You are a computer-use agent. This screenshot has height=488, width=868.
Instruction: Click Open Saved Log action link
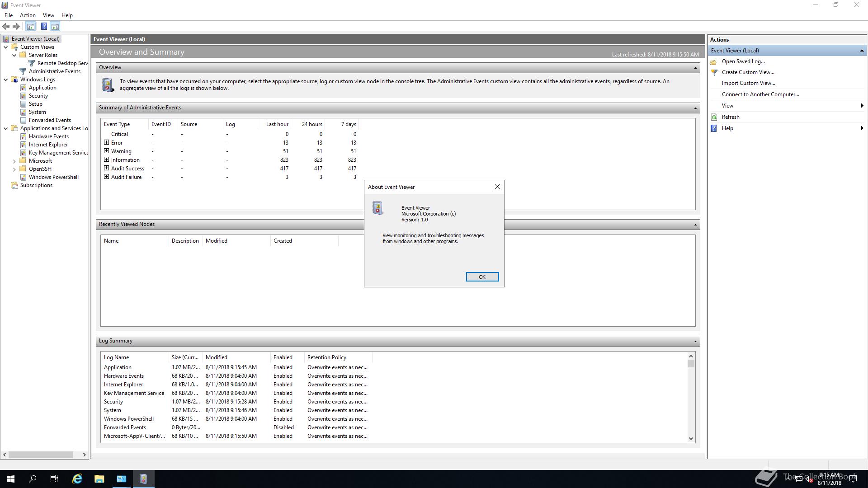pos(743,61)
